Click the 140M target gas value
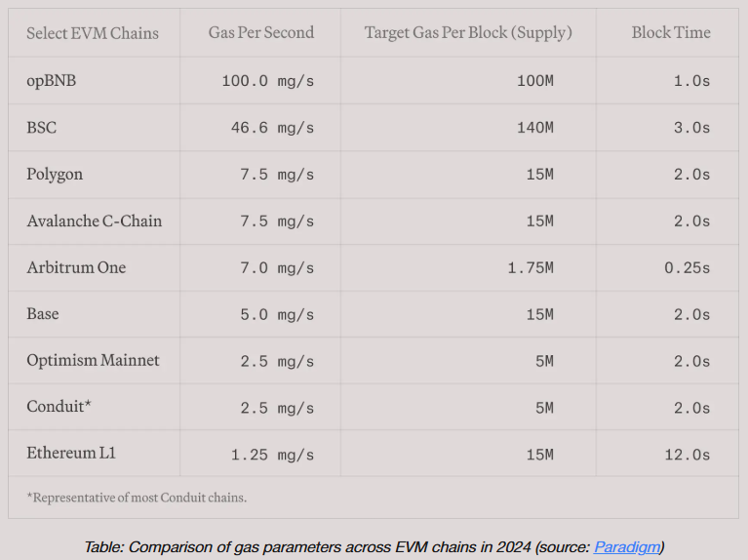Viewport: 748px width, 560px height. coord(535,128)
